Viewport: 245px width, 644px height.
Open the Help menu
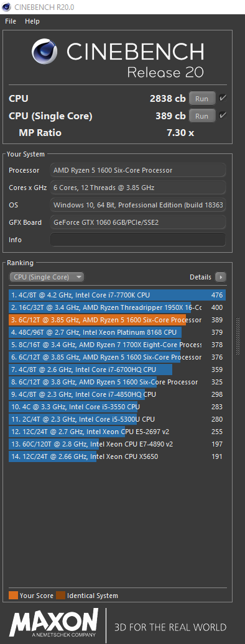32,21
